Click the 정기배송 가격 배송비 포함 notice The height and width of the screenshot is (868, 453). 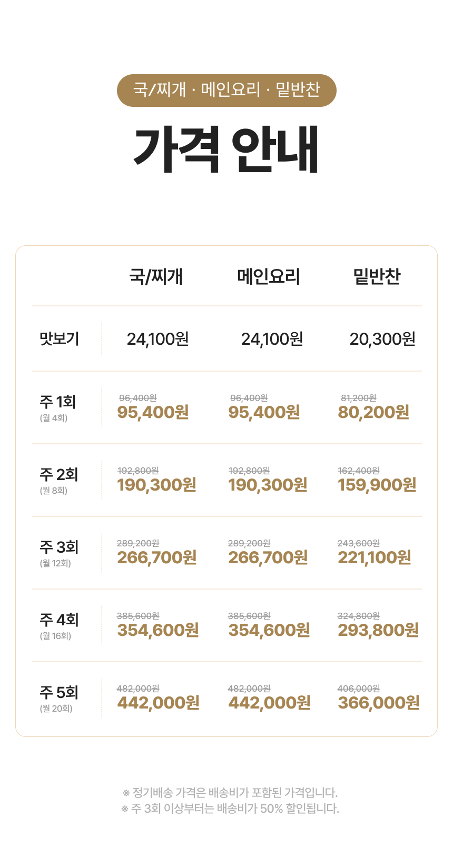point(230,793)
